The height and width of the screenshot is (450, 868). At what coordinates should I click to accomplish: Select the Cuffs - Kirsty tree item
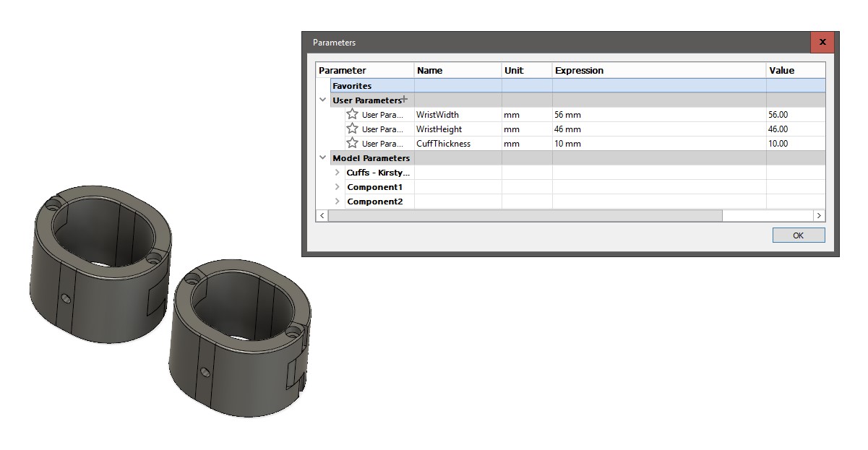point(378,173)
